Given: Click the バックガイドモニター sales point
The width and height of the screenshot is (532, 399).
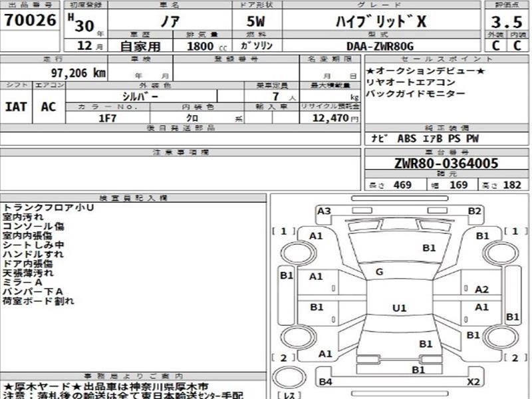Looking at the screenshot, I should 415,94.
